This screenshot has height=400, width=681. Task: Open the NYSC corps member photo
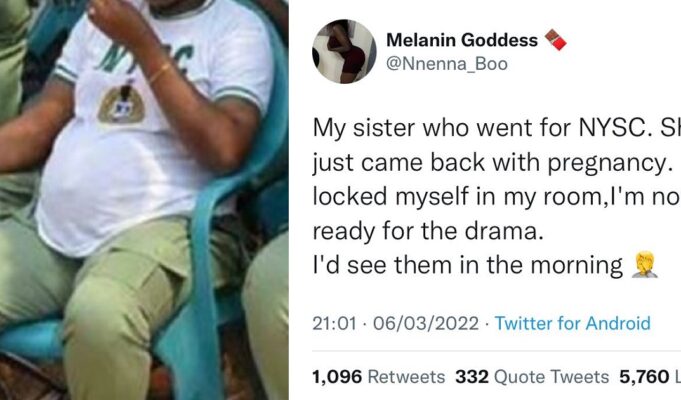[144, 200]
